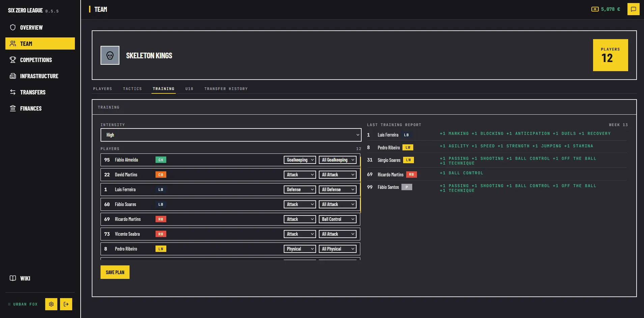Open settings gear button
This screenshot has height=318, width=644.
click(51, 304)
